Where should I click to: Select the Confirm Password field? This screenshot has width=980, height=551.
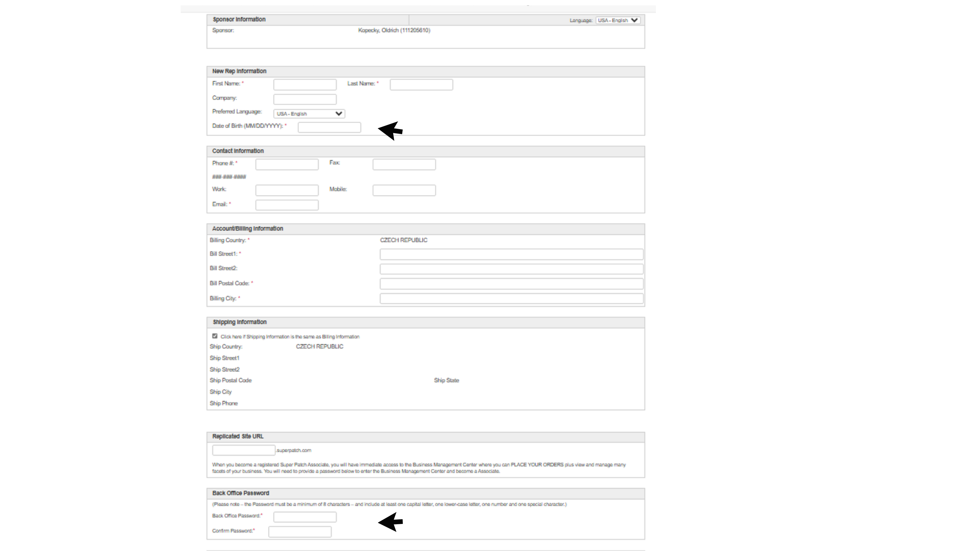point(300,532)
